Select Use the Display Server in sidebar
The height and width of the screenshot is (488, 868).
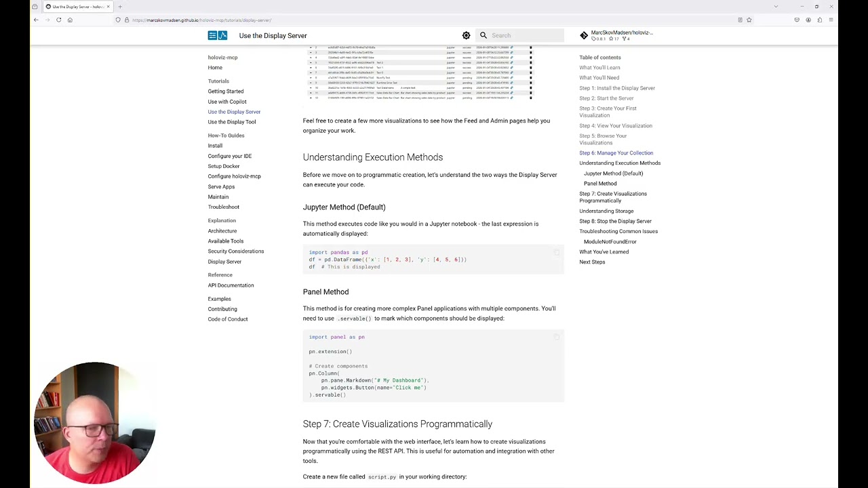pos(234,112)
